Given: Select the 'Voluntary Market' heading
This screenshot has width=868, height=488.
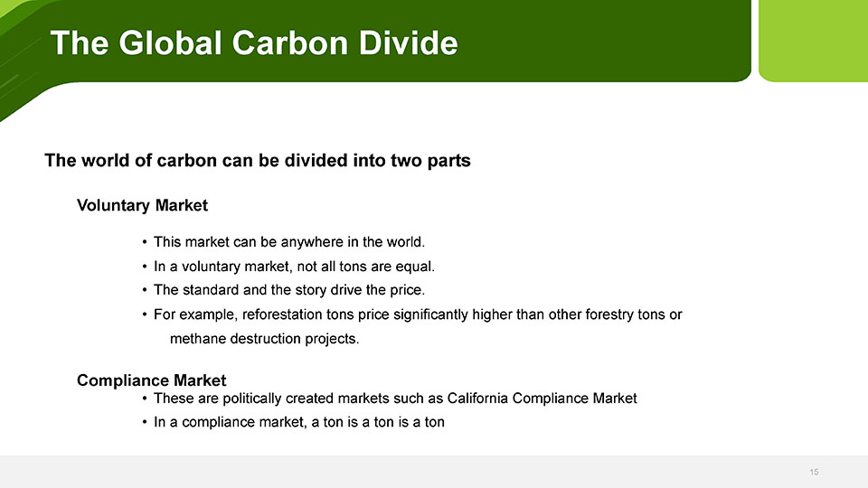Looking at the screenshot, I should (142, 205).
